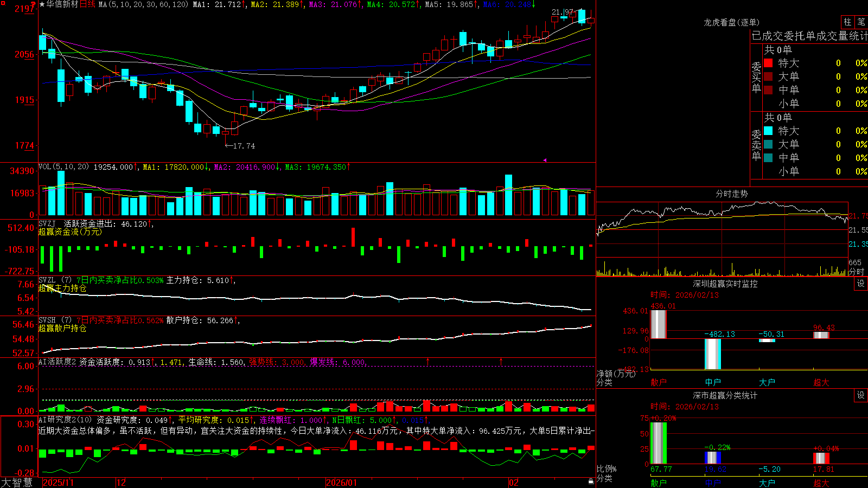Click the 分时 label under the intraday chart
The height and width of the screenshot is (488, 868).
tap(857, 272)
